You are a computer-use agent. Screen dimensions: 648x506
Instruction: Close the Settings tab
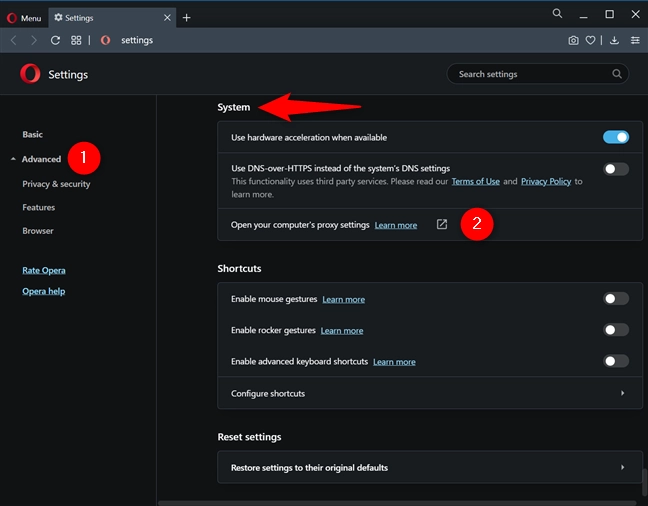tap(167, 18)
